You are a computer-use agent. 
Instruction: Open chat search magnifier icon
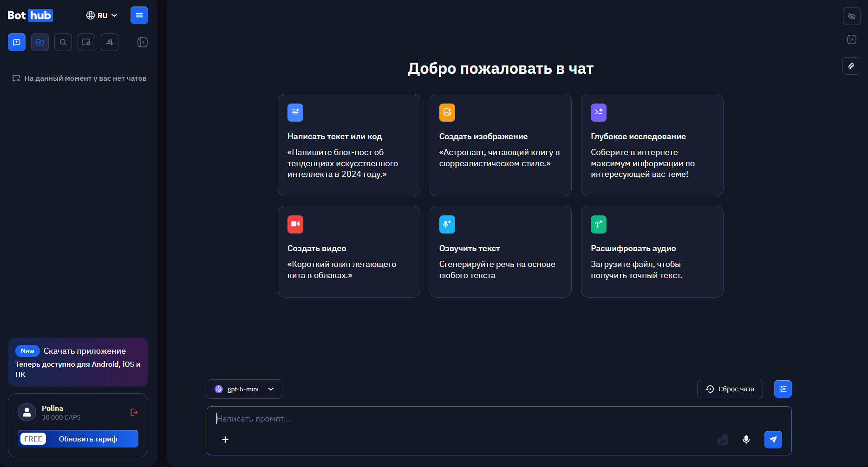click(x=63, y=42)
